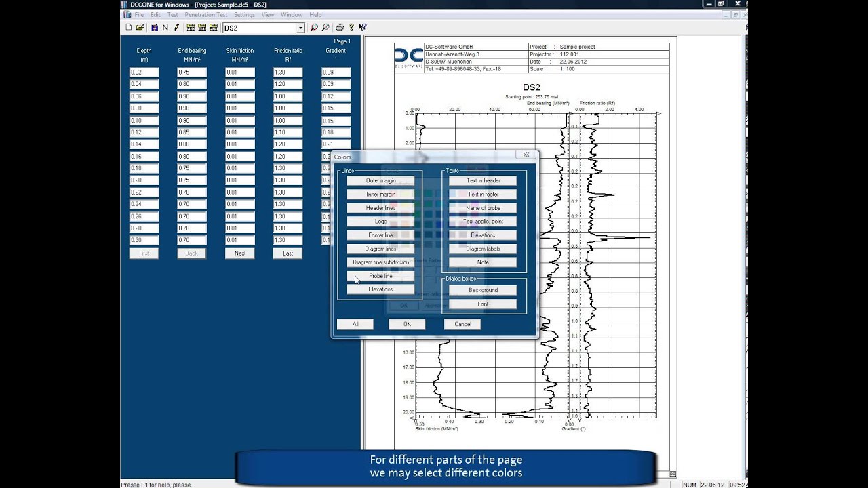
Task: Click the Probe line color button
Action: 380,276
